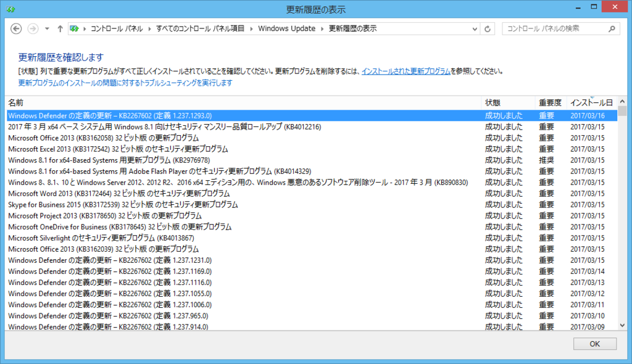
Task: Select Adobe Flash Player KB4014329 row
Action: [x=312, y=172]
